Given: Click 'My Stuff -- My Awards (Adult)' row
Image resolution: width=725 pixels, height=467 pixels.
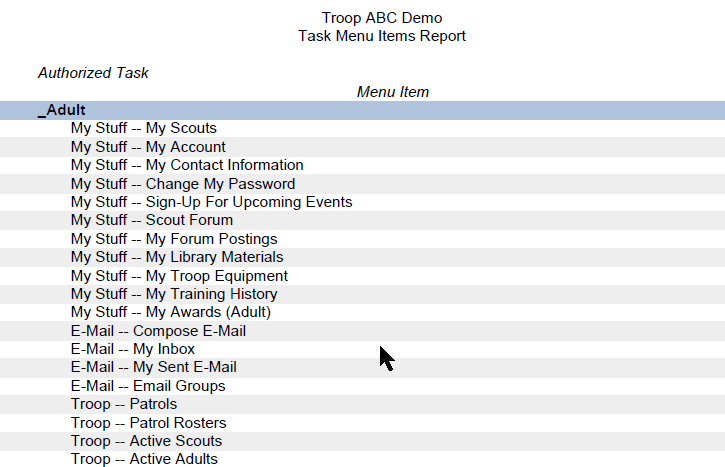Looking at the screenshot, I should coord(362,312).
